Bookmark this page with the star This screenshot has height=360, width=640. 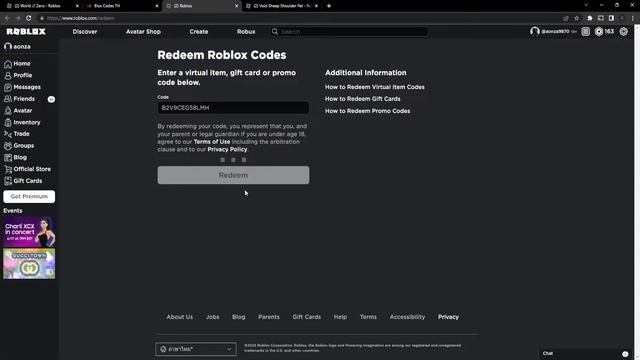(x=576, y=18)
